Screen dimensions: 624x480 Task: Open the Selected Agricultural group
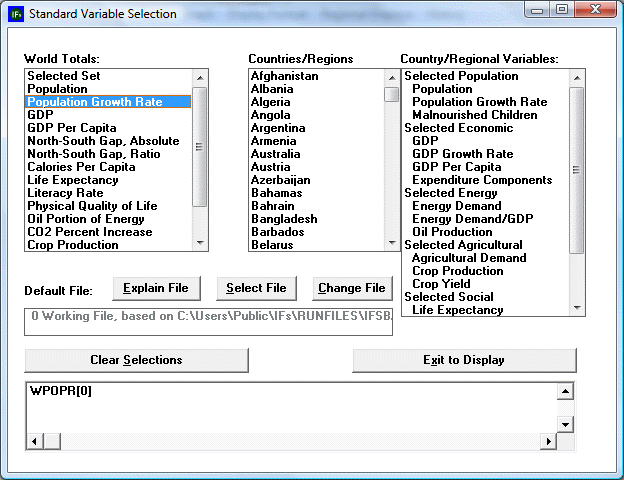tap(463, 245)
